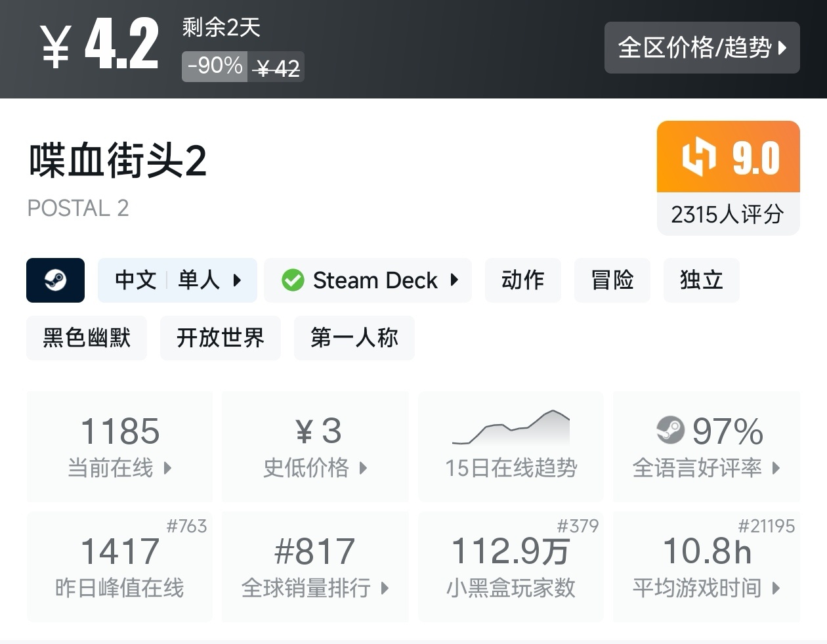
Task: Open 平均游戏时间 average playtime details
Action: pos(706,567)
